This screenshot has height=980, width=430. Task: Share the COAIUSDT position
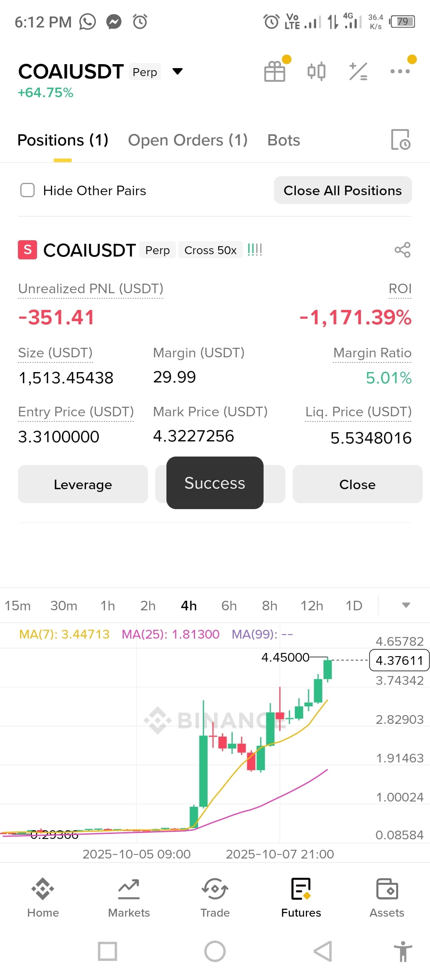403,250
